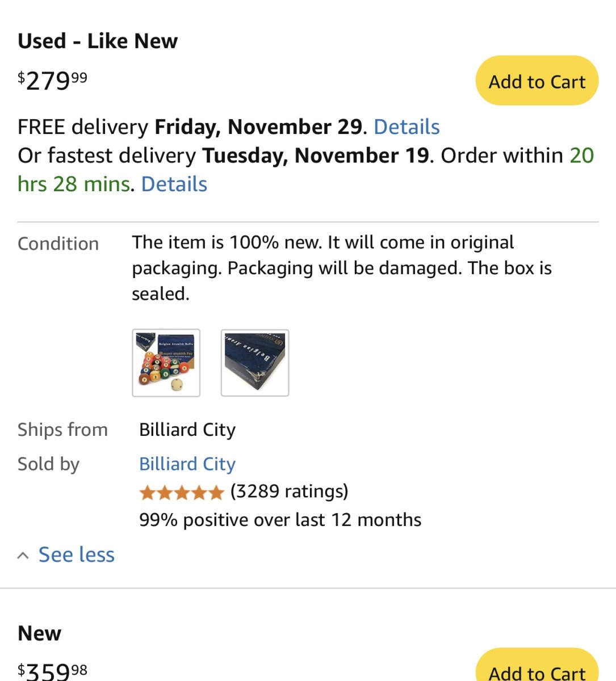Tap '99% positive over last 12 months'

tap(280, 520)
